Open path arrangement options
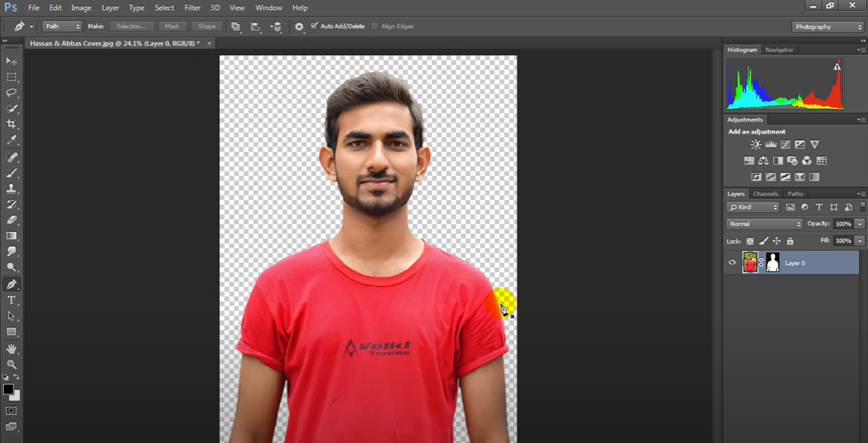Screen dimensions: 868x443 [x=276, y=26]
